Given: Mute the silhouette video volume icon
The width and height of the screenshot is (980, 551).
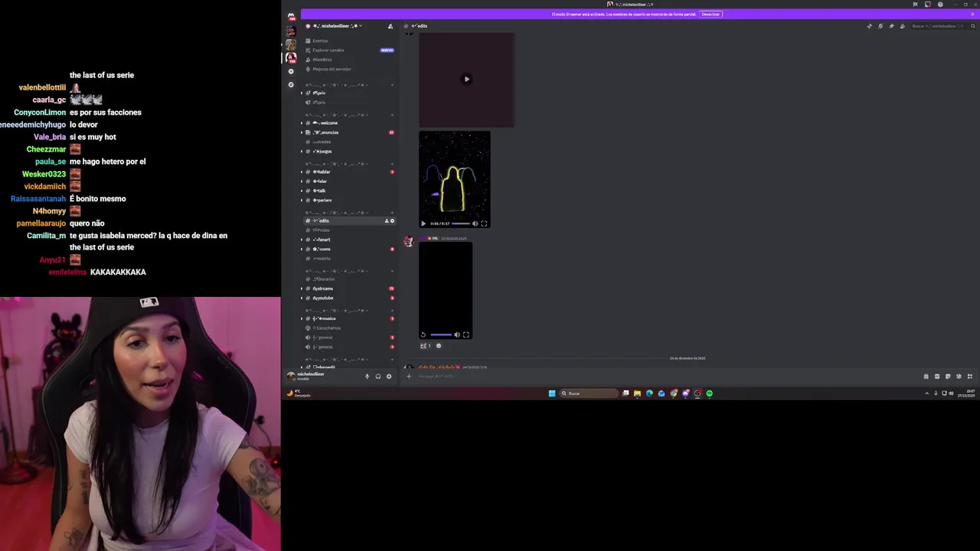Looking at the screenshot, I should 475,223.
